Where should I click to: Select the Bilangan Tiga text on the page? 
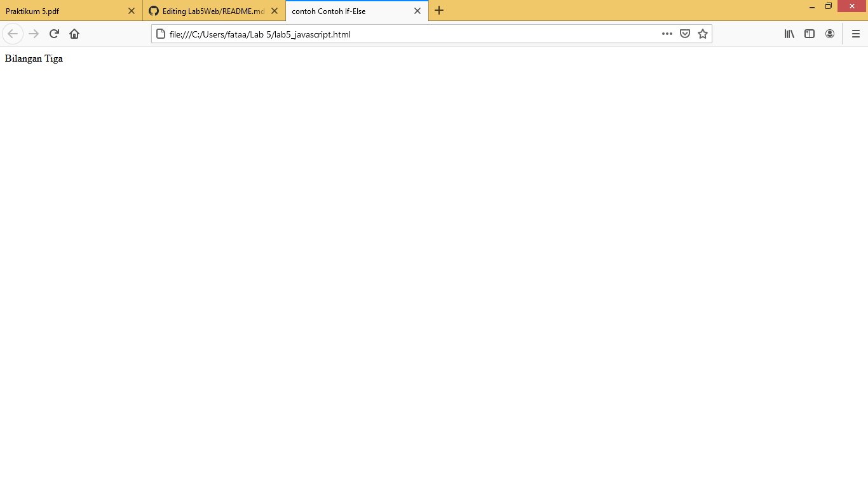pyautogui.click(x=33, y=58)
